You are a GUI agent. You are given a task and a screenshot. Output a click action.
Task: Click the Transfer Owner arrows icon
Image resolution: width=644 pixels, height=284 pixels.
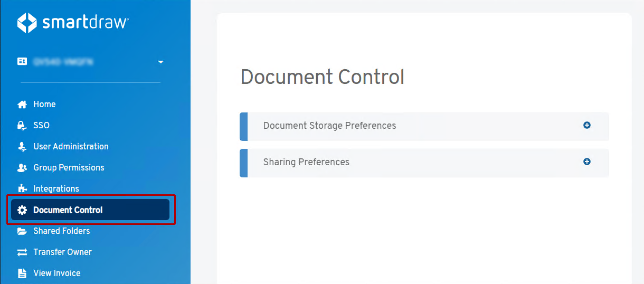click(x=22, y=252)
